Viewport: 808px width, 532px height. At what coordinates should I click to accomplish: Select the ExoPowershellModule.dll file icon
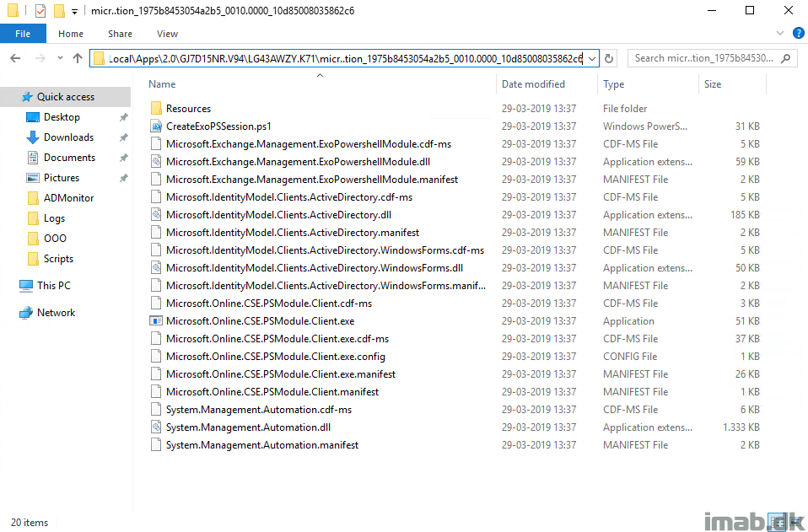tap(156, 162)
